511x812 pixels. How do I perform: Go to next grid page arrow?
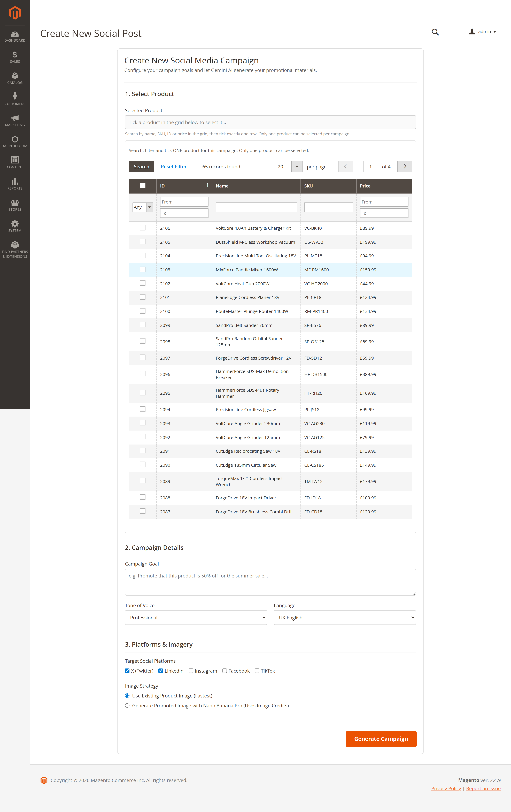pyautogui.click(x=405, y=167)
